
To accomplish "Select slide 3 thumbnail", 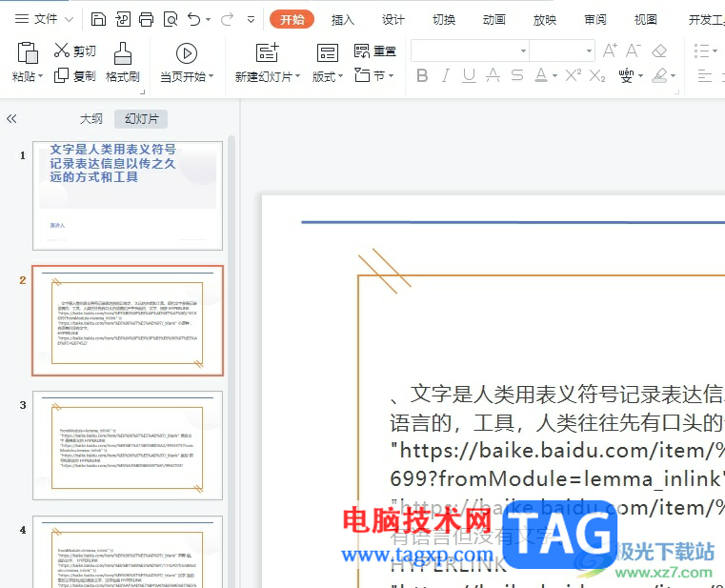I will point(127,445).
